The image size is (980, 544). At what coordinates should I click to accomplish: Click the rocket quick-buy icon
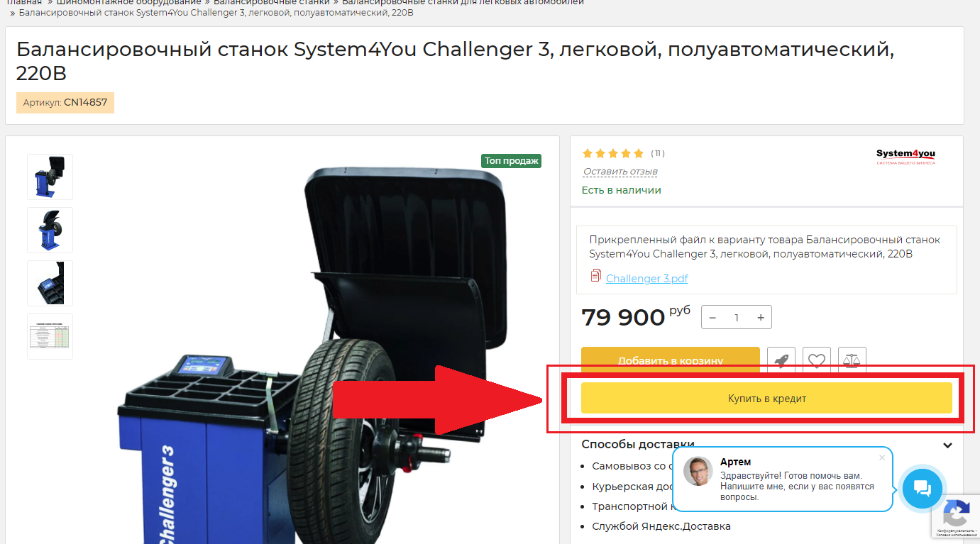(781, 360)
